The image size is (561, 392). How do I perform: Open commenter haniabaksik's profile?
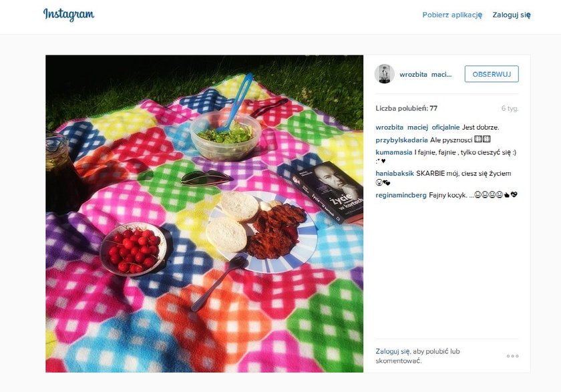395,173
